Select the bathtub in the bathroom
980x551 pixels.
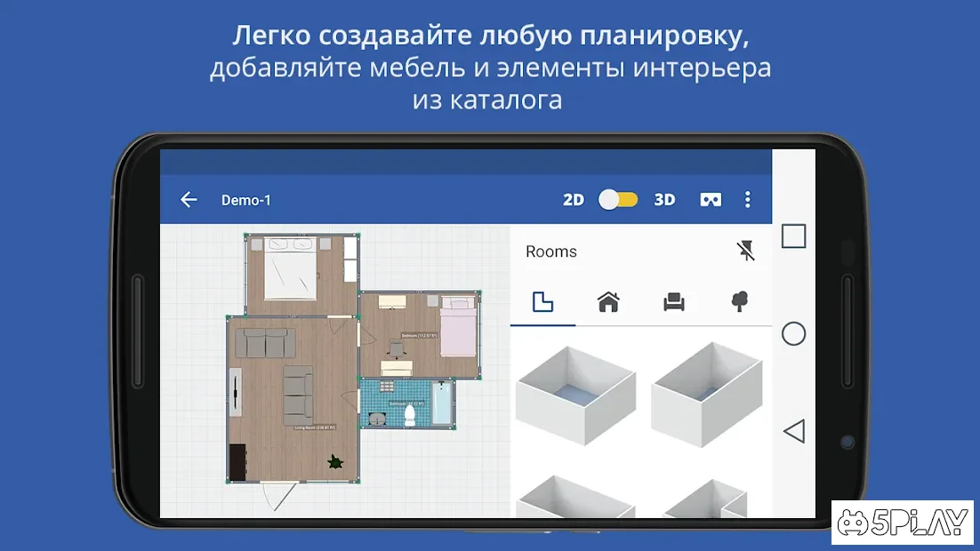(441, 403)
